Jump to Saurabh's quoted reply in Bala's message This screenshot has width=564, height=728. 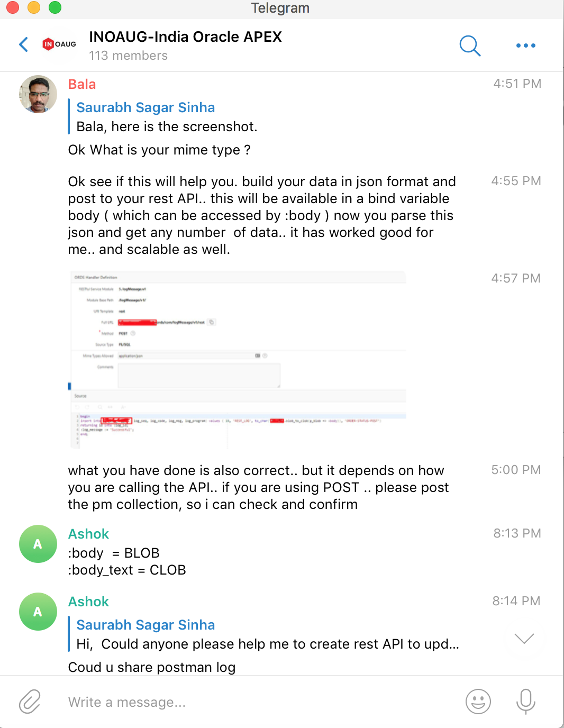coord(159,117)
